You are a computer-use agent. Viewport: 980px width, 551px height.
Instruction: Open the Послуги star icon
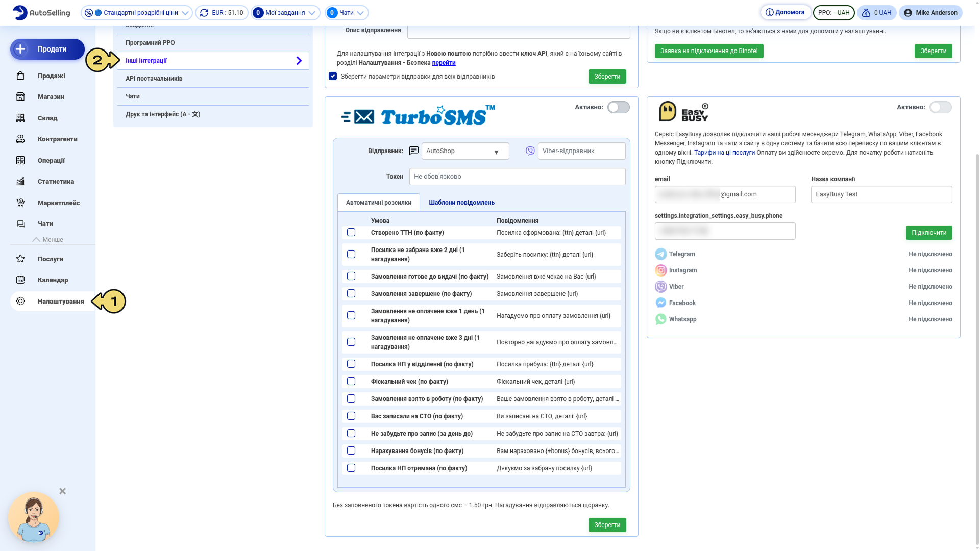[20, 259]
